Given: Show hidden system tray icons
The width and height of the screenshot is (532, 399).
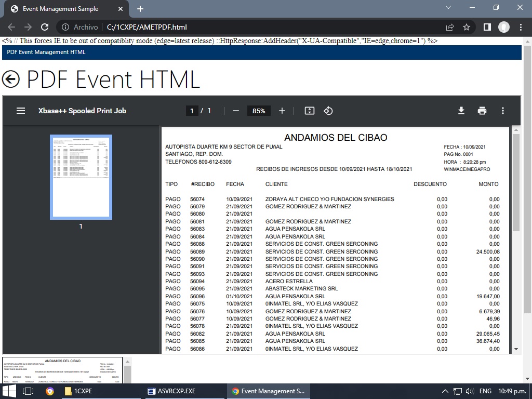Looking at the screenshot, I should point(445,391).
